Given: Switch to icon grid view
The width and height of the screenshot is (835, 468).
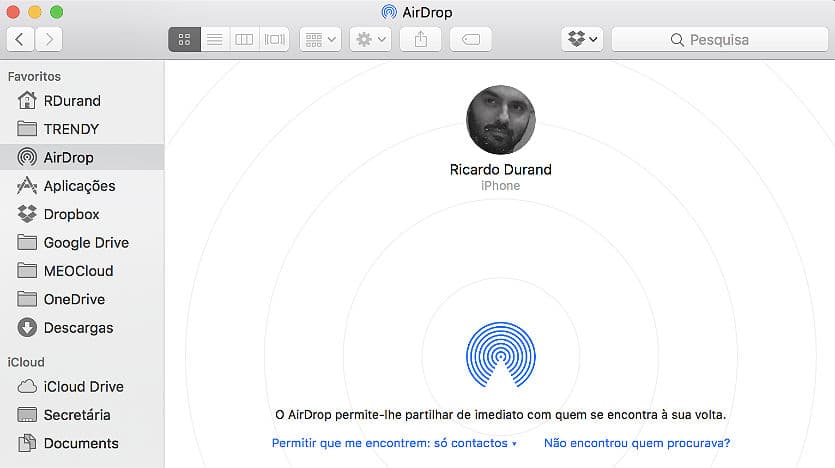Looking at the screenshot, I should pos(184,39).
